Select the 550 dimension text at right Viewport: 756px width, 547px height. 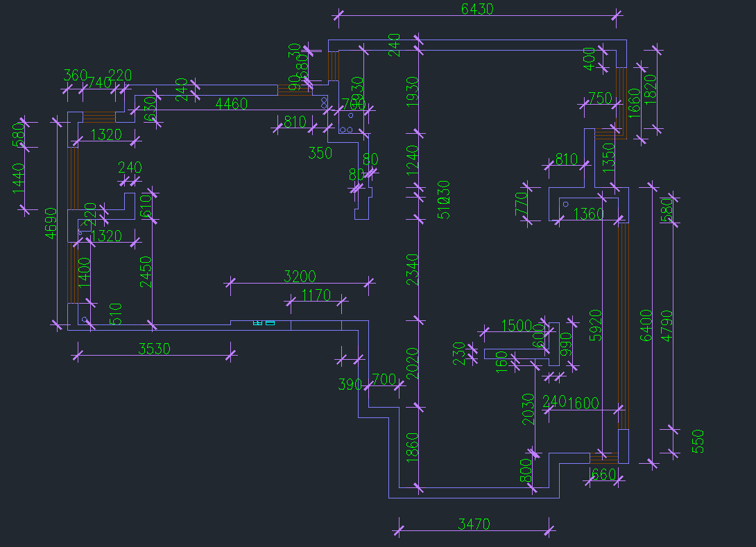(698, 442)
